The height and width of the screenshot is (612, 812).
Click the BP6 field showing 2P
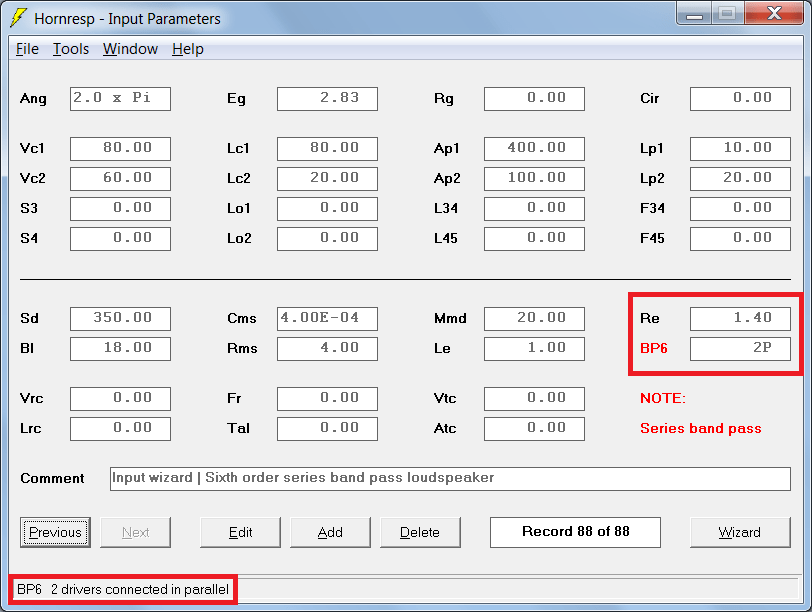tap(740, 348)
